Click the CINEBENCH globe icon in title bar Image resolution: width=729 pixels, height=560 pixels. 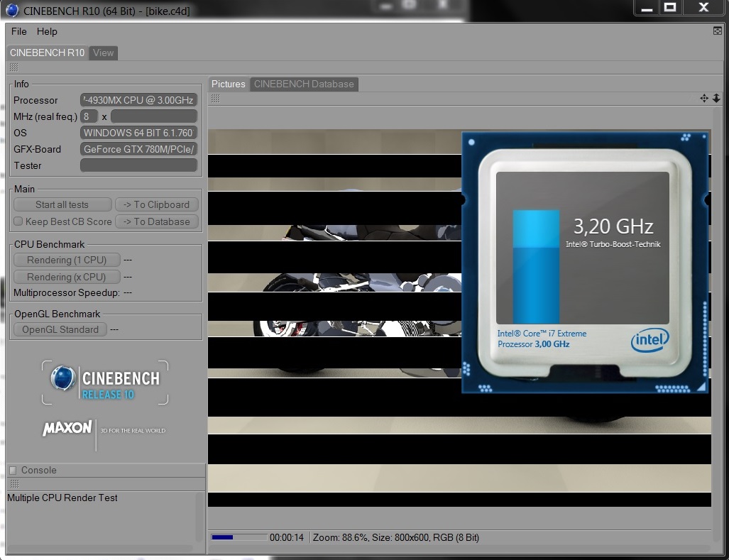(x=12, y=10)
